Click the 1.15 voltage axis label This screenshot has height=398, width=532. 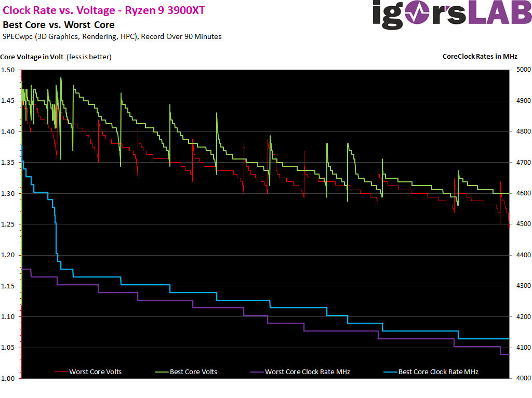(8, 286)
